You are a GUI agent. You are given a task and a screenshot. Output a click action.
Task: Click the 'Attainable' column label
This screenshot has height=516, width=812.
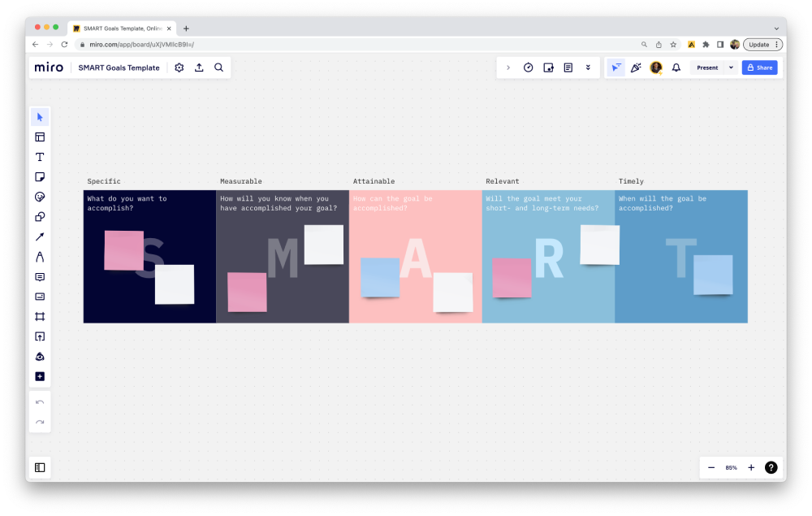click(x=374, y=181)
